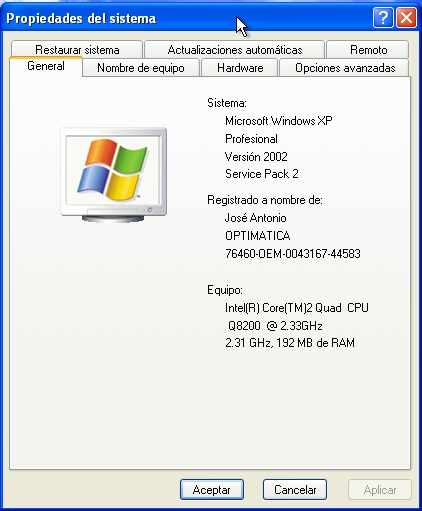Viewport: 422px width, 511px height.
Task: Go to the Nombre de equipo tab
Action: tap(141, 68)
